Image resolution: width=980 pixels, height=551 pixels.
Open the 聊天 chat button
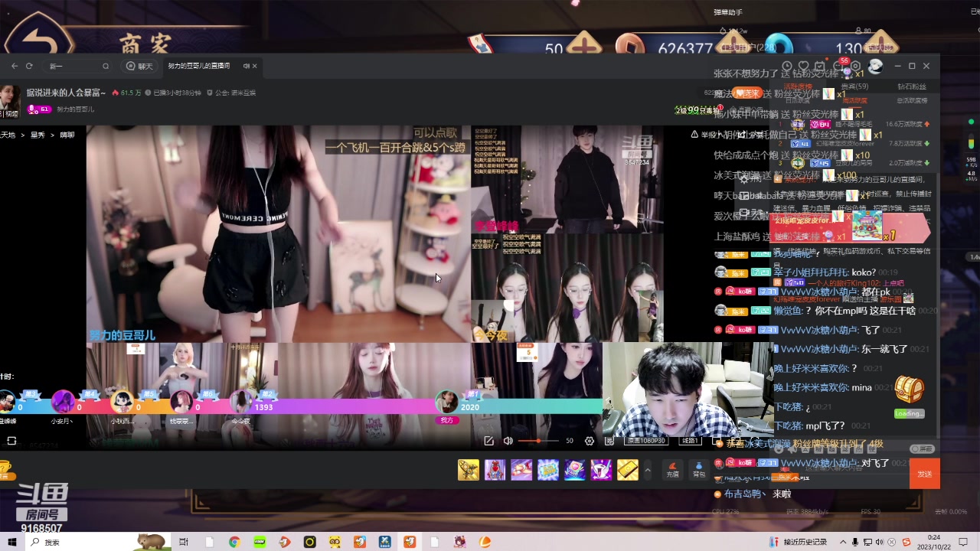pyautogui.click(x=139, y=67)
